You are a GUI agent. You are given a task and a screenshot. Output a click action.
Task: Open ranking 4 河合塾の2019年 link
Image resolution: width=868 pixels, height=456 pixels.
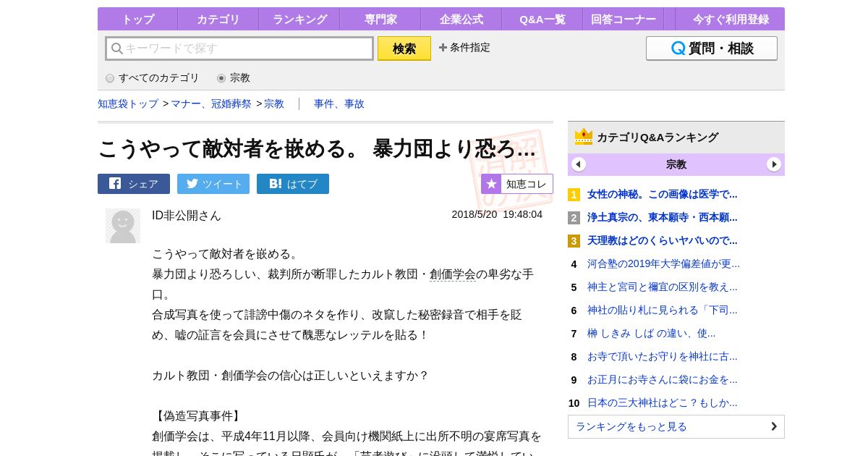(x=663, y=263)
